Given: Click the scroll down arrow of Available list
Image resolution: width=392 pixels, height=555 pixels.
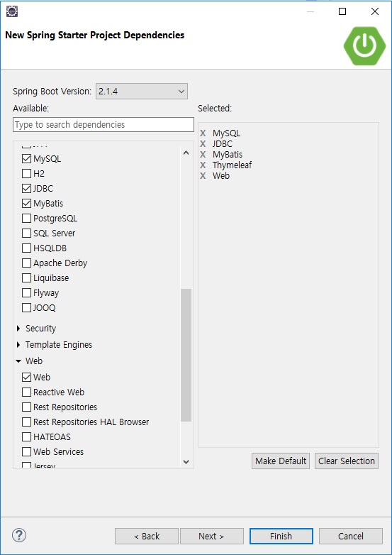Looking at the screenshot, I should click(x=186, y=461).
